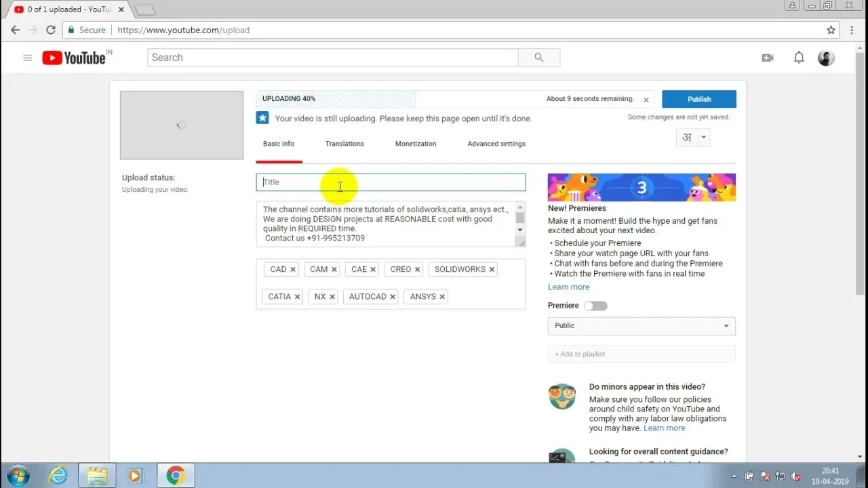Click the Publish button
868x488 pixels.
pyautogui.click(x=699, y=99)
